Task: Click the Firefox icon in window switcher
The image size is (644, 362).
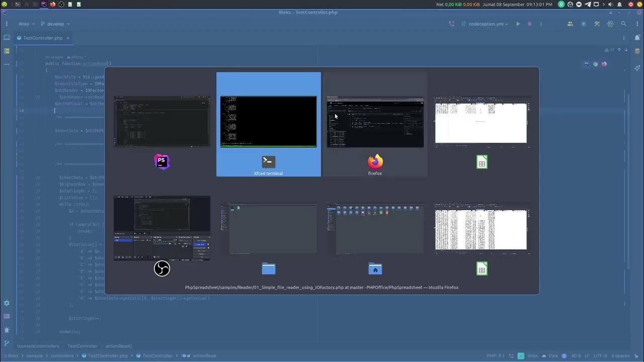Action: tap(375, 162)
